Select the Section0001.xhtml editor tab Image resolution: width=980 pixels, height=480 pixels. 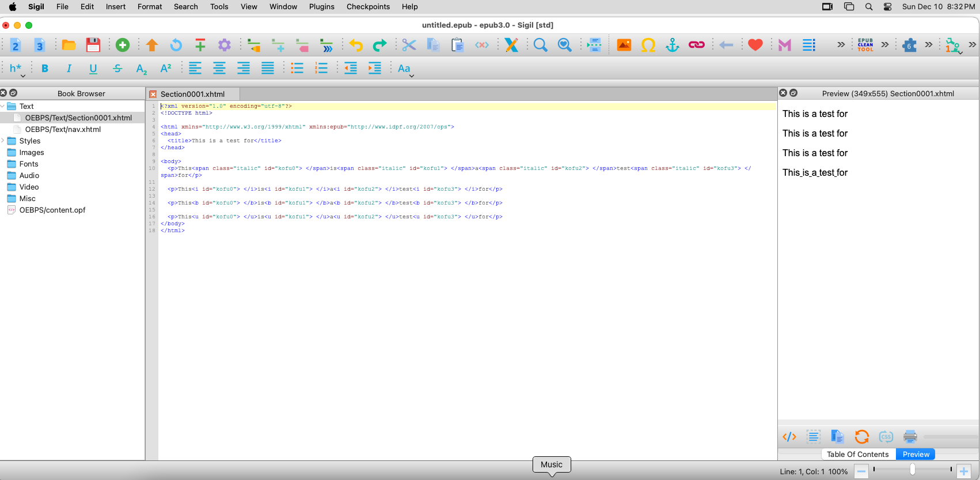coord(193,94)
